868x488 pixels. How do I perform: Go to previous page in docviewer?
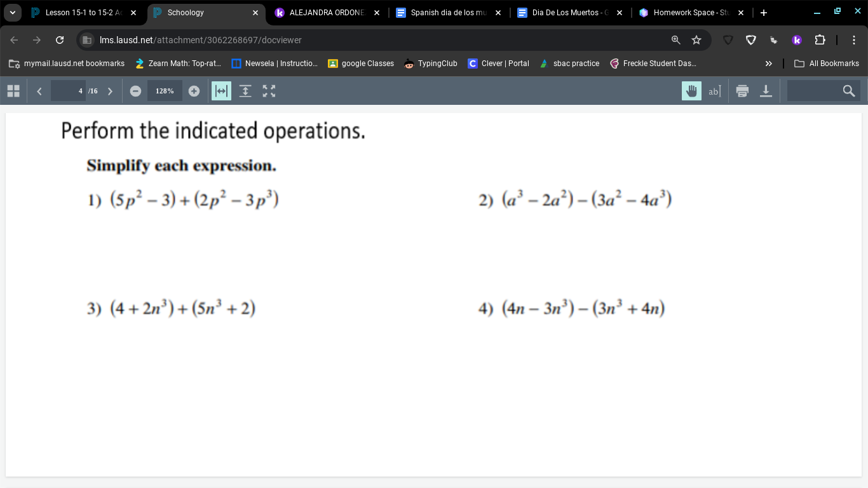click(39, 91)
